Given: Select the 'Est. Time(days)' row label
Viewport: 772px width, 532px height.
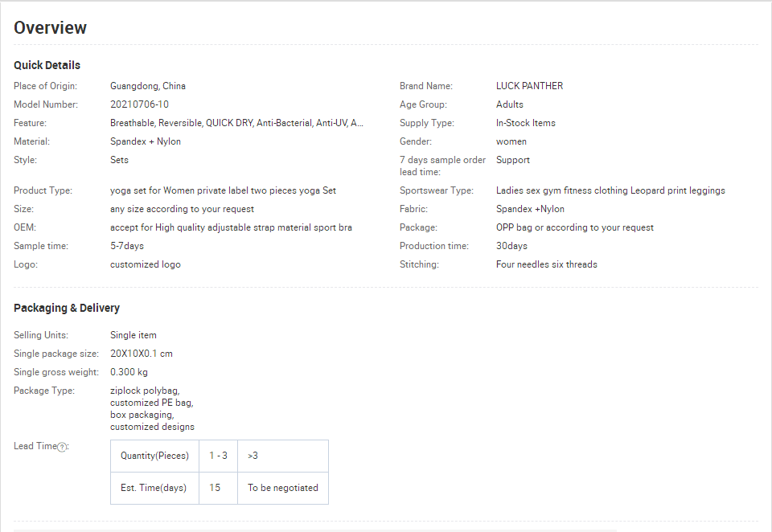Looking at the screenshot, I should point(154,488).
